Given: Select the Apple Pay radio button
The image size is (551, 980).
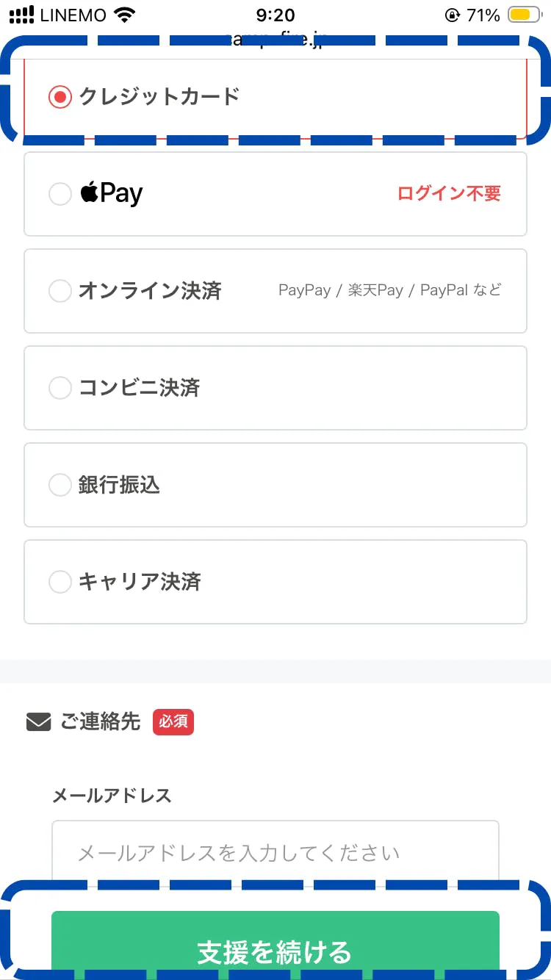Looking at the screenshot, I should (x=60, y=194).
